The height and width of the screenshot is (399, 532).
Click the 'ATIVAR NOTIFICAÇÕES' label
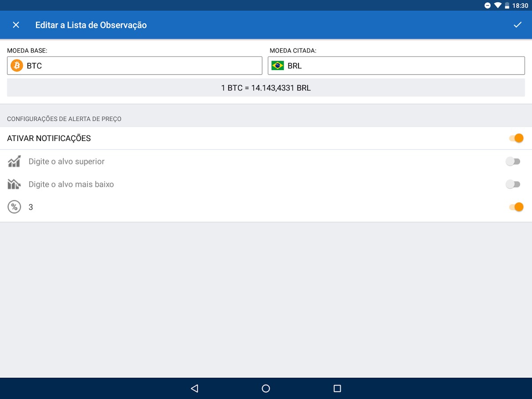pyautogui.click(x=49, y=138)
